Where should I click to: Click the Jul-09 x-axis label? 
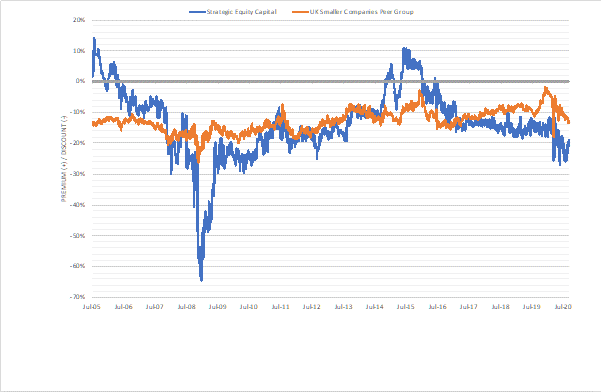tap(217, 307)
